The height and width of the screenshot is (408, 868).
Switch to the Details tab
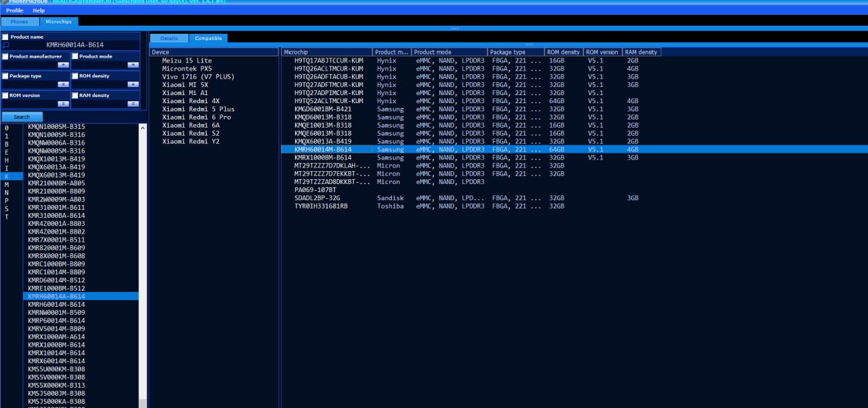(169, 38)
